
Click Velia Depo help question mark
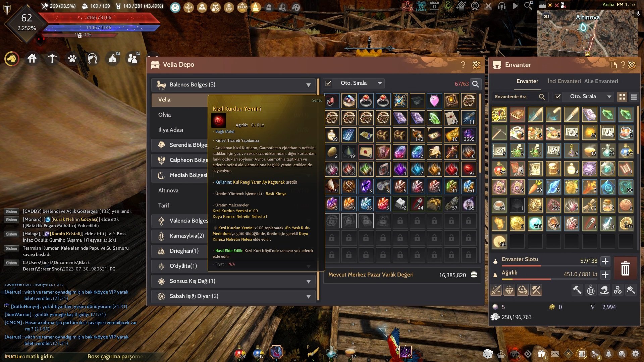coord(463,65)
